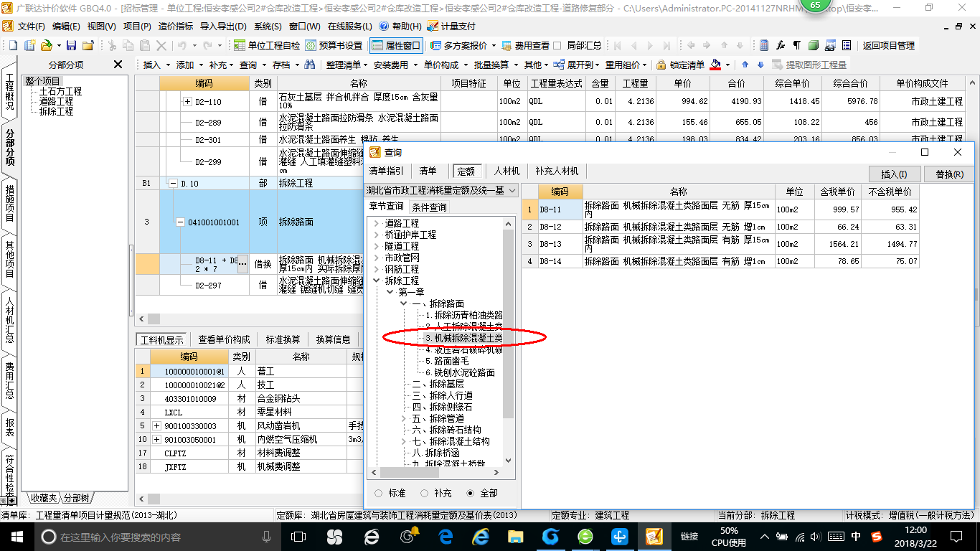Click the 计量支付 measurement payment icon
The width and height of the screenshot is (980, 551).
(x=433, y=26)
